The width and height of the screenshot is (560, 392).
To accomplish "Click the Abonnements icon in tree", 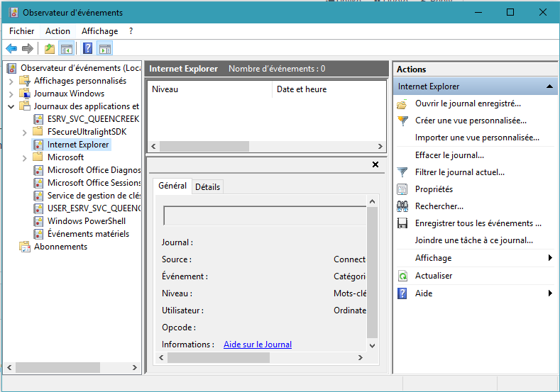I will [25, 247].
